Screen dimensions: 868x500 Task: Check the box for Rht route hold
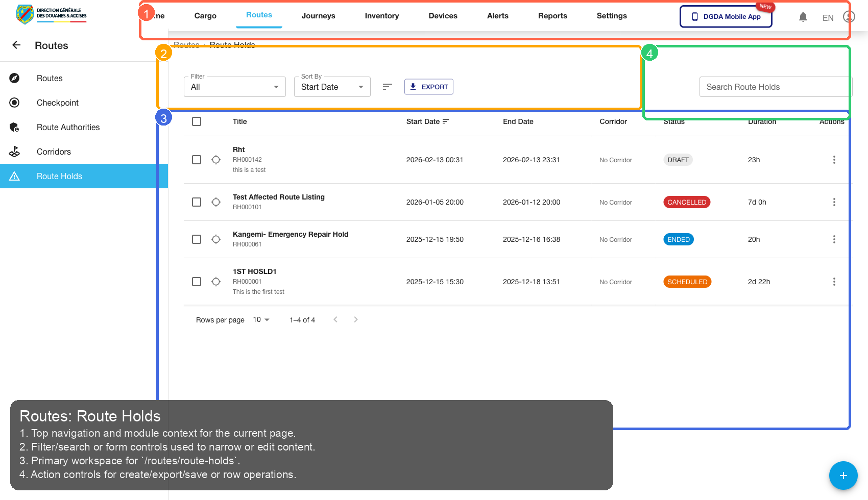pos(197,160)
